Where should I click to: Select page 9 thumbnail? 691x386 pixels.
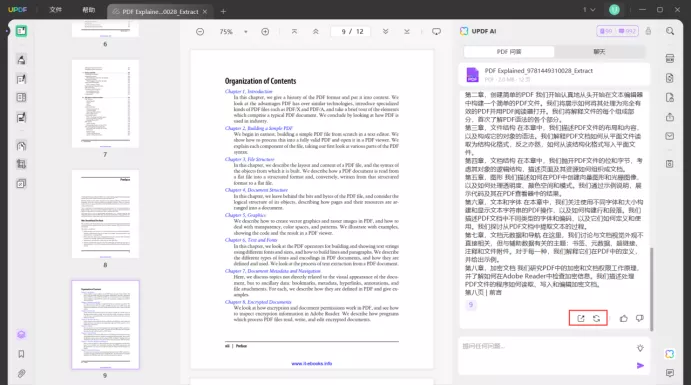tap(105, 325)
